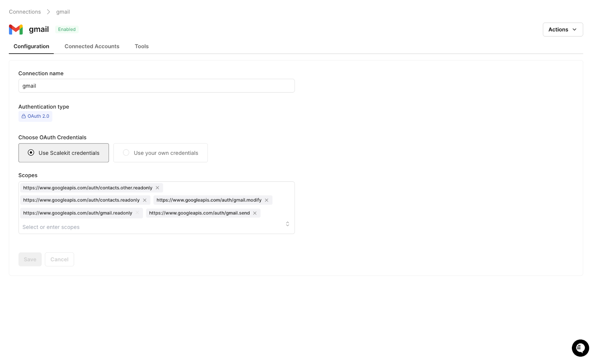Expand the scopes selector arrows

click(287, 224)
